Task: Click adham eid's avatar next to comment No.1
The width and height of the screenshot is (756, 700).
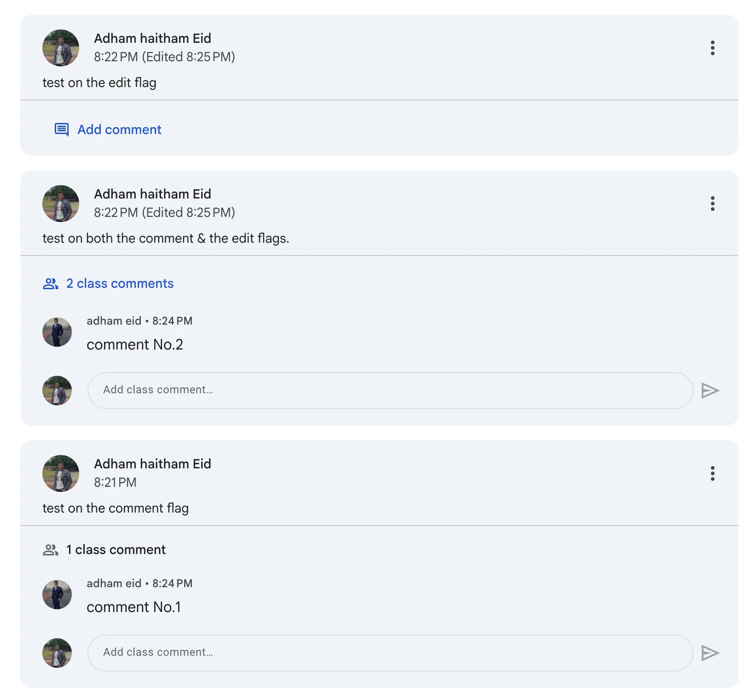Action: tap(57, 594)
